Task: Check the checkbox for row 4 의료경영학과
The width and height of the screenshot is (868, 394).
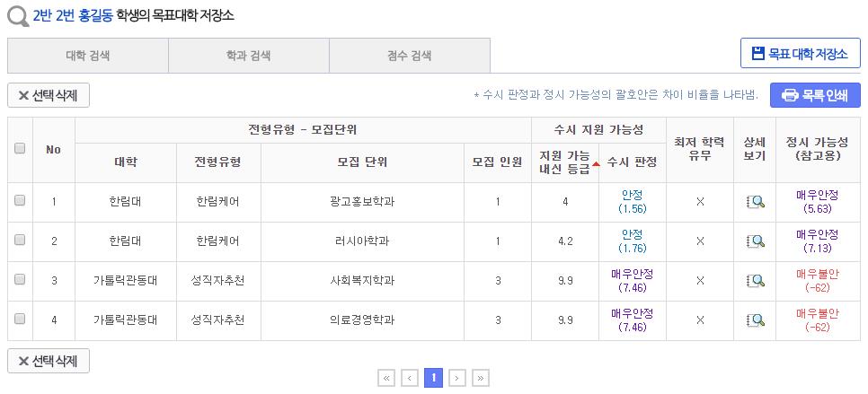Action: [x=20, y=319]
